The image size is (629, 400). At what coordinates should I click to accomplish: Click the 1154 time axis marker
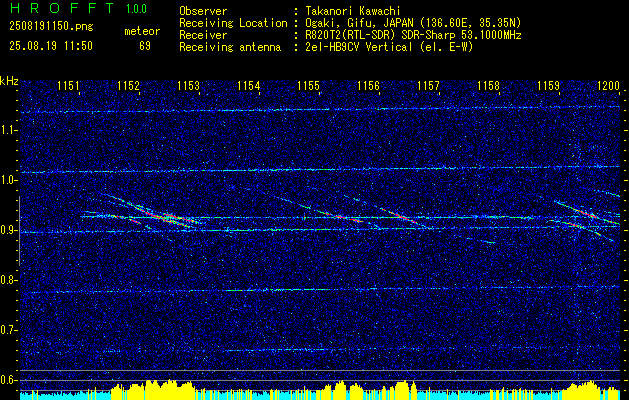pos(249,85)
